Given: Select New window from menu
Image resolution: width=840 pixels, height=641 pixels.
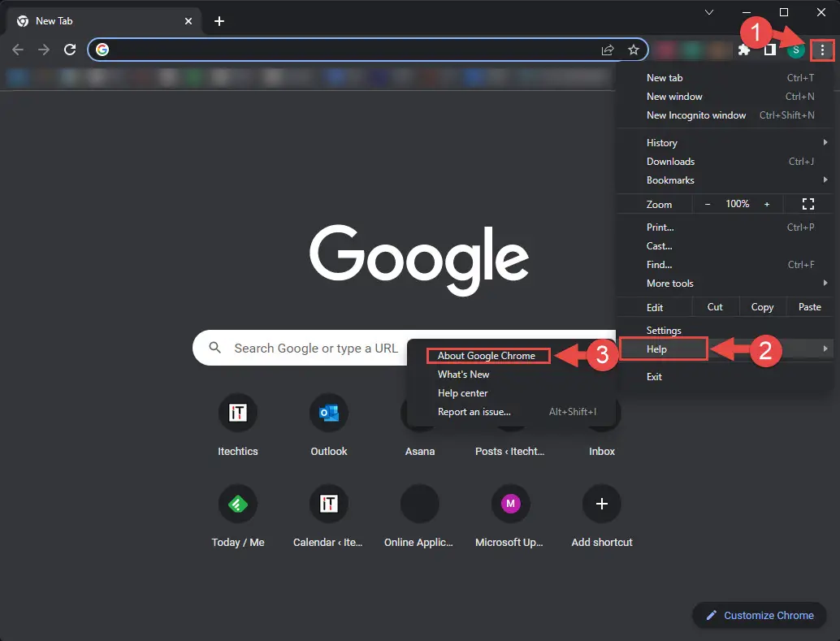Looking at the screenshot, I should tap(725, 97).
